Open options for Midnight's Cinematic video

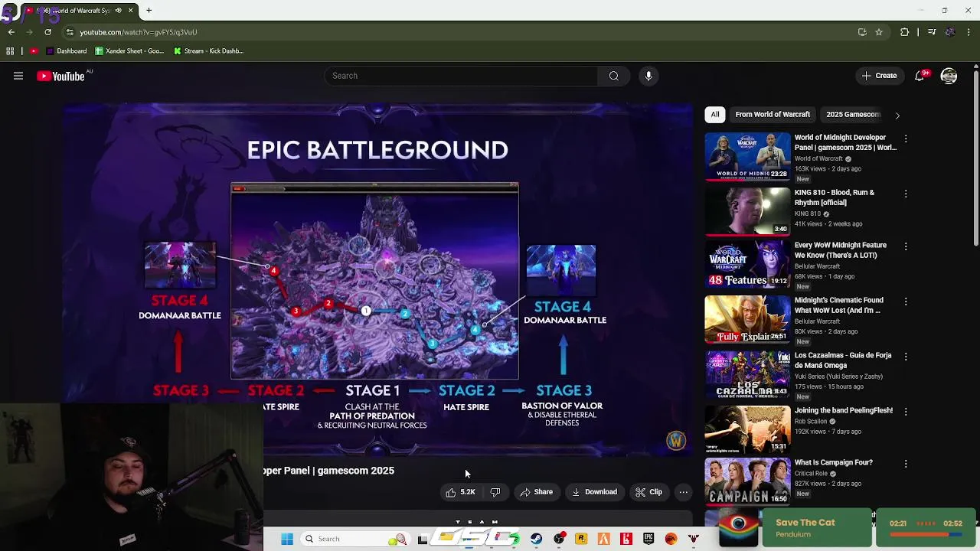(906, 302)
